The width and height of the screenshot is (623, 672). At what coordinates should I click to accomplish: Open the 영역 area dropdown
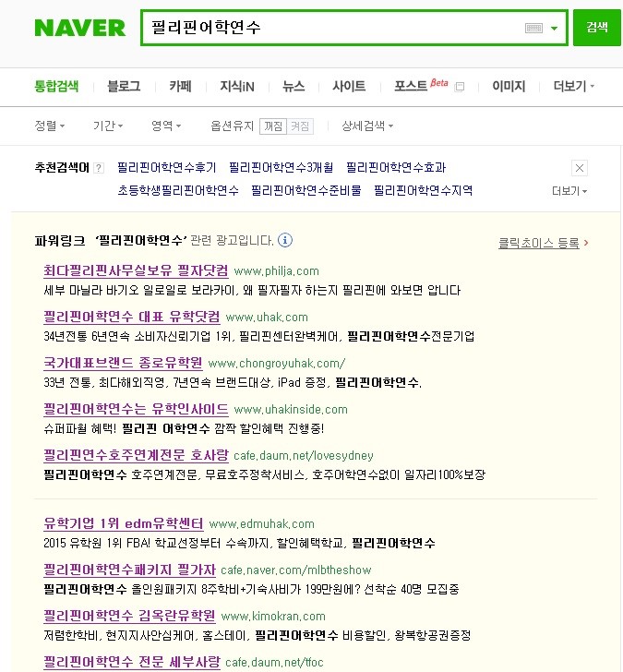pyautogui.click(x=166, y=126)
